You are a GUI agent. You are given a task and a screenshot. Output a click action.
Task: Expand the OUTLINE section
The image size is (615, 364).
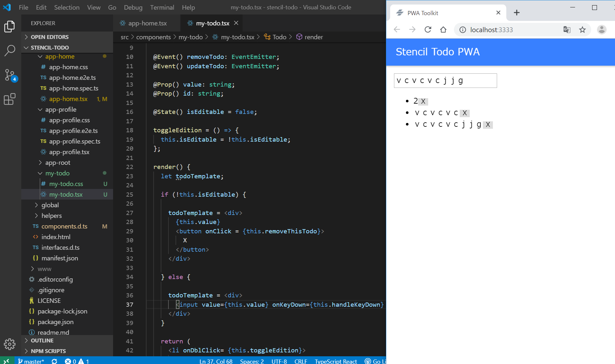(67, 341)
